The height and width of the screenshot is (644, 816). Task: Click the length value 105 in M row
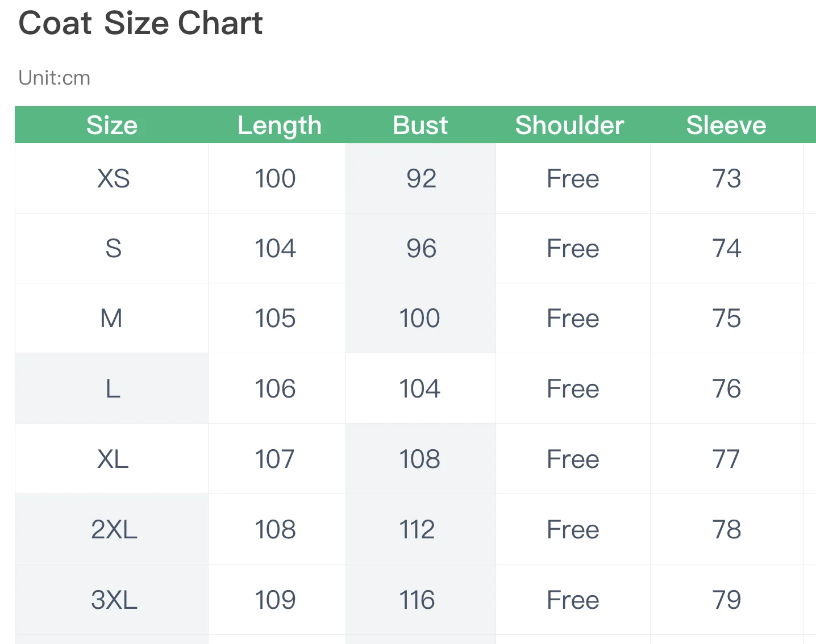(x=275, y=318)
